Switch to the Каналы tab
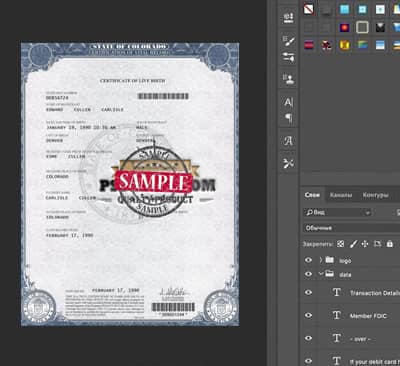400x366 pixels. (341, 195)
